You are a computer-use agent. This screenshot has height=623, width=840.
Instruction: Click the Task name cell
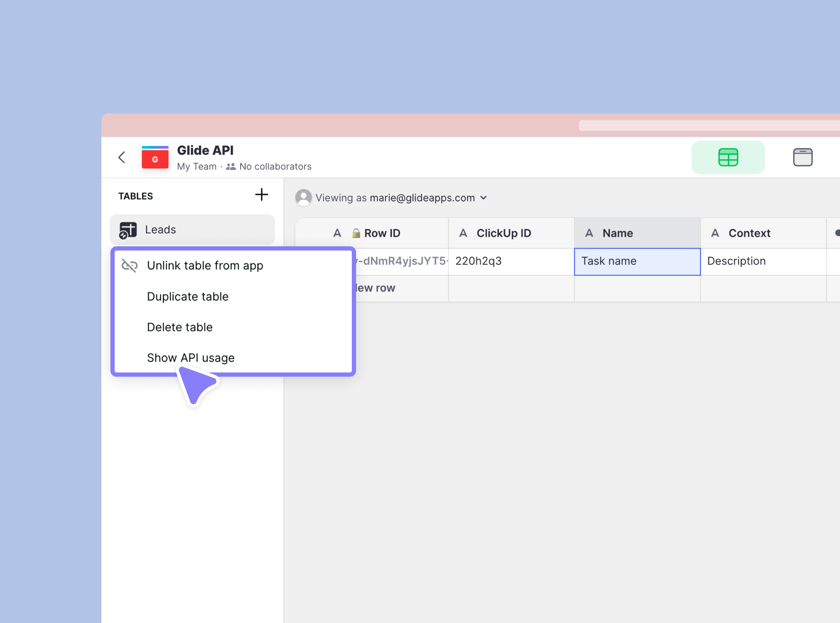tap(637, 261)
